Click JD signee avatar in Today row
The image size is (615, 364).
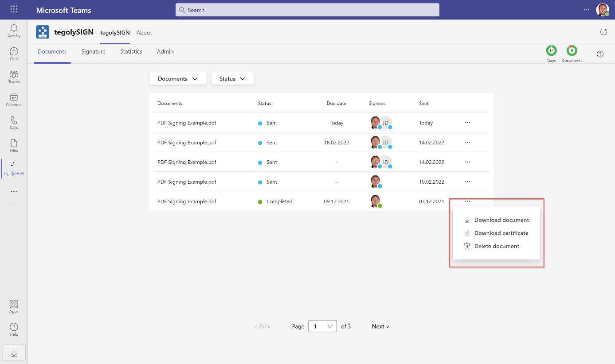tap(386, 123)
